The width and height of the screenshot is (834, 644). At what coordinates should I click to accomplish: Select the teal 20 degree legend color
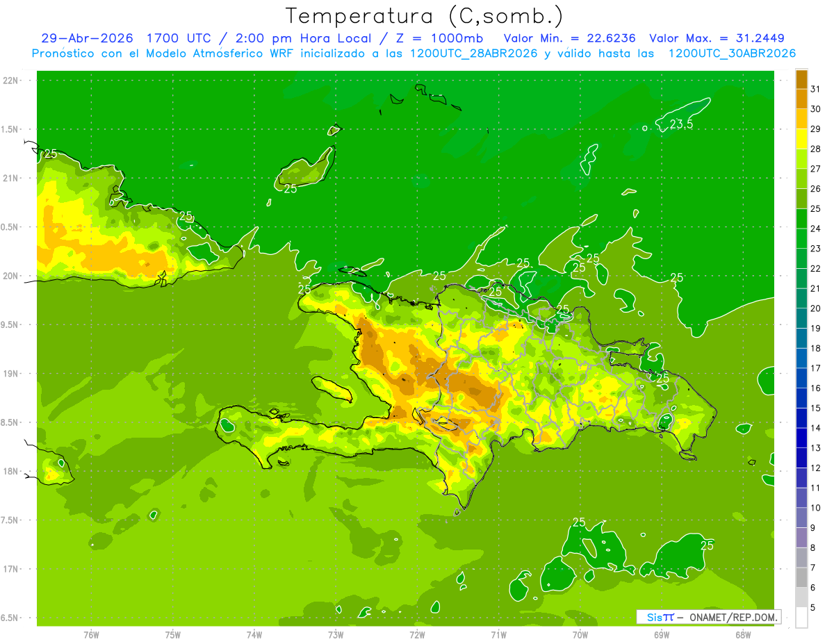[x=801, y=299]
